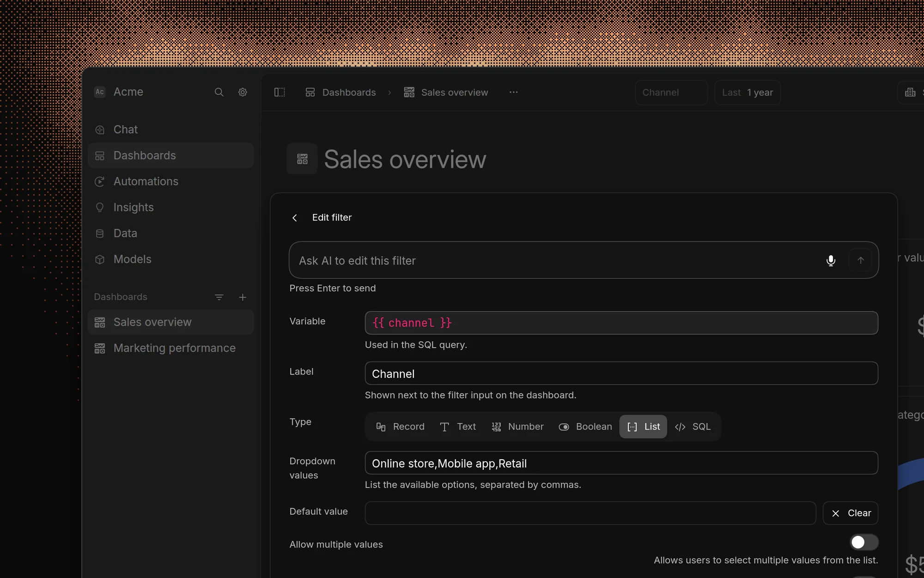Click the Acme workspace avatar
924x578 pixels.
(100, 92)
